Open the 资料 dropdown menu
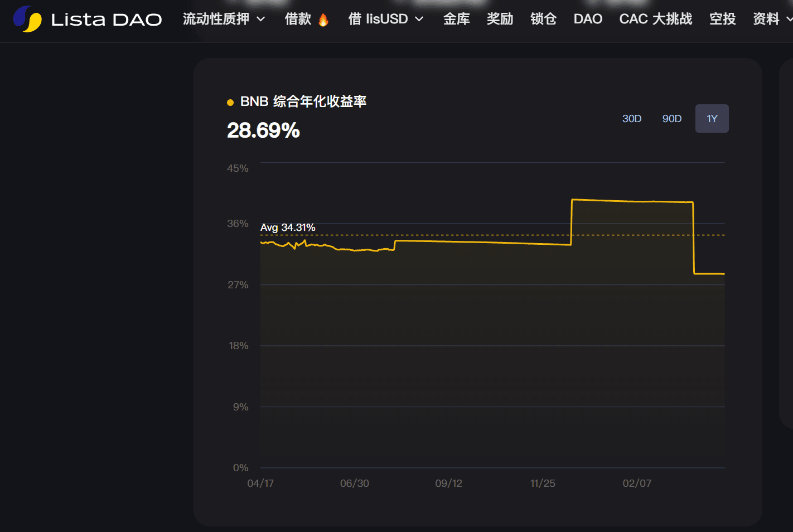This screenshot has width=793, height=532. click(772, 19)
